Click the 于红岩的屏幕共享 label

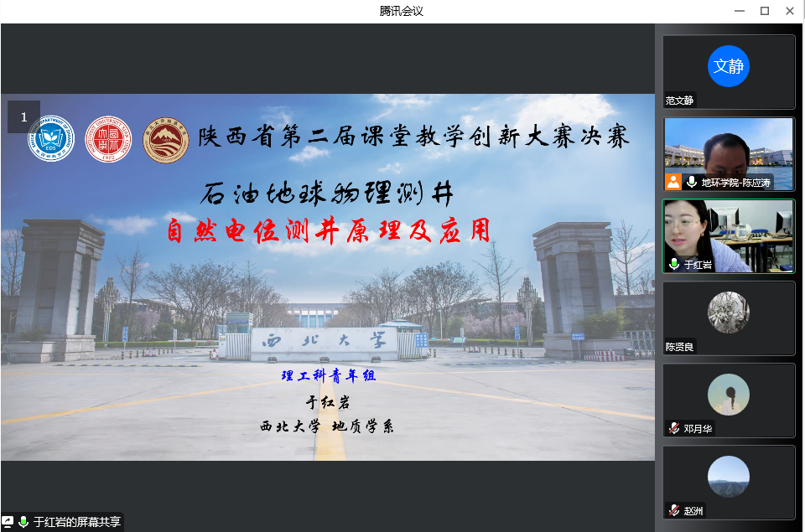click(x=77, y=522)
